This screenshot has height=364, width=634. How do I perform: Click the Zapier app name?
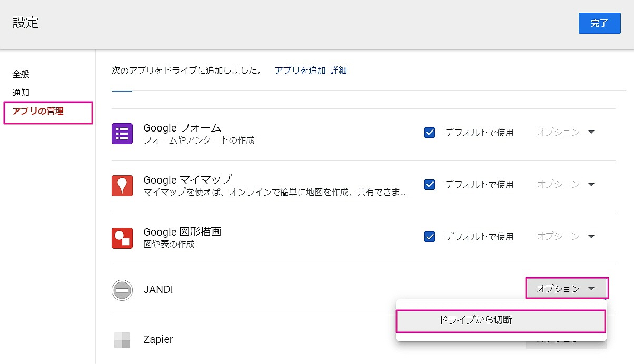tap(158, 340)
